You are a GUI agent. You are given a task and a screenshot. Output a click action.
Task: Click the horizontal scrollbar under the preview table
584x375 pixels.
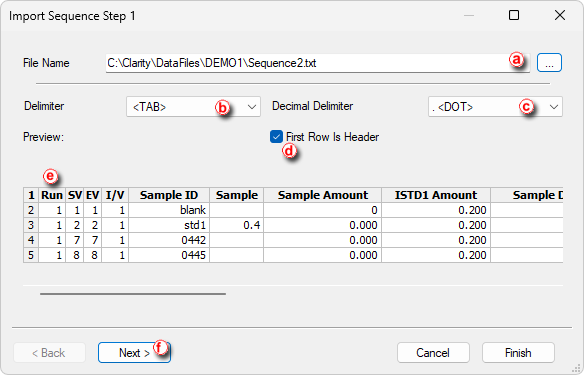click(x=133, y=294)
